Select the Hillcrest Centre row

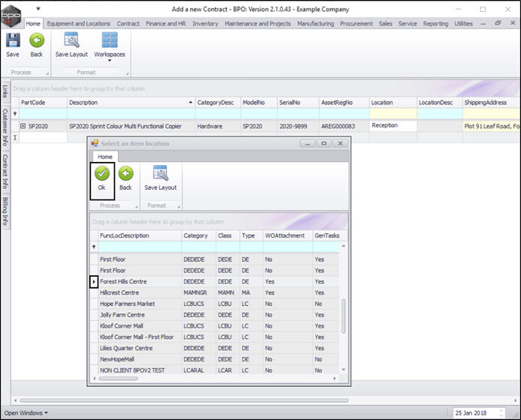tap(214, 292)
